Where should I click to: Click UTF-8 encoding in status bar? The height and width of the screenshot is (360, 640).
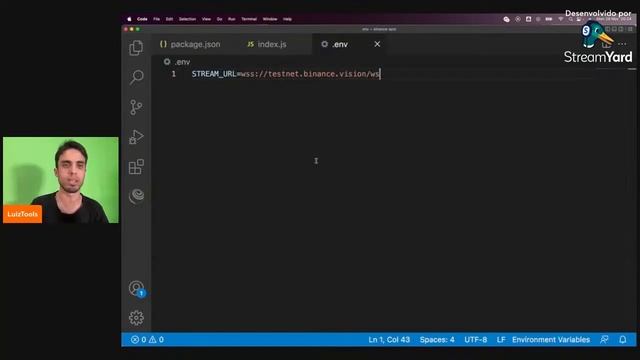pyautogui.click(x=476, y=340)
